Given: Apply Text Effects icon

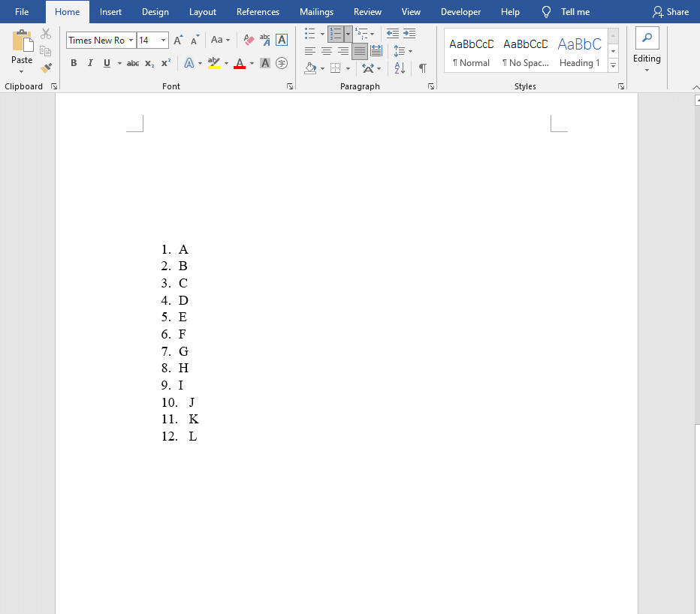Looking at the screenshot, I should [189, 63].
